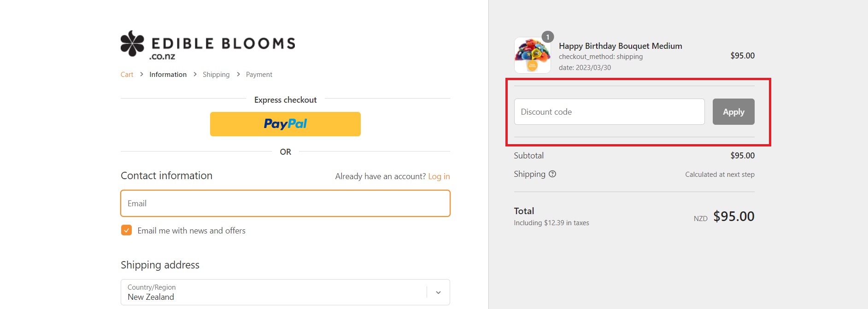Click the Edible Blooms flower logo
This screenshot has width=868, height=309.
point(132,43)
